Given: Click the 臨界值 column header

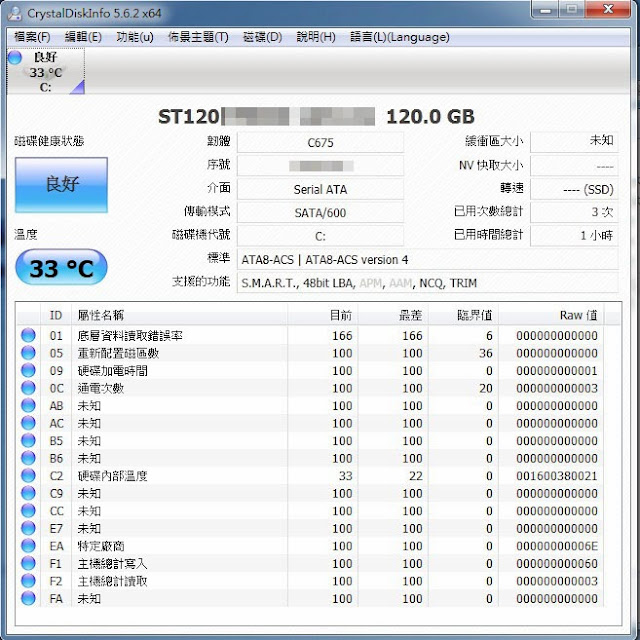Looking at the screenshot, I should click(x=463, y=315).
